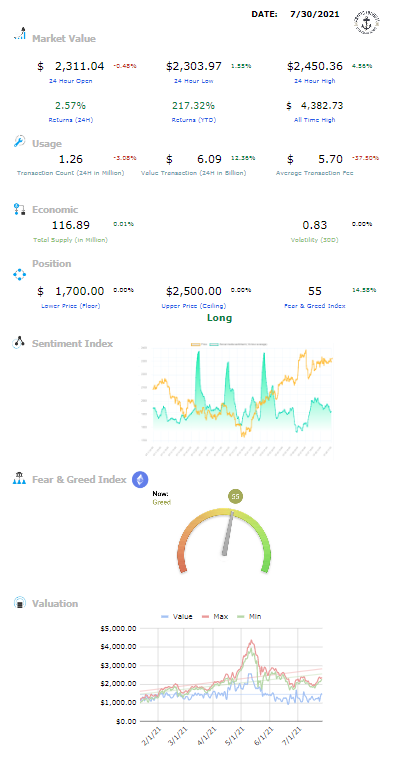
Task: Click the 7/30/2021 date field
Action: click(x=314, y=14)
